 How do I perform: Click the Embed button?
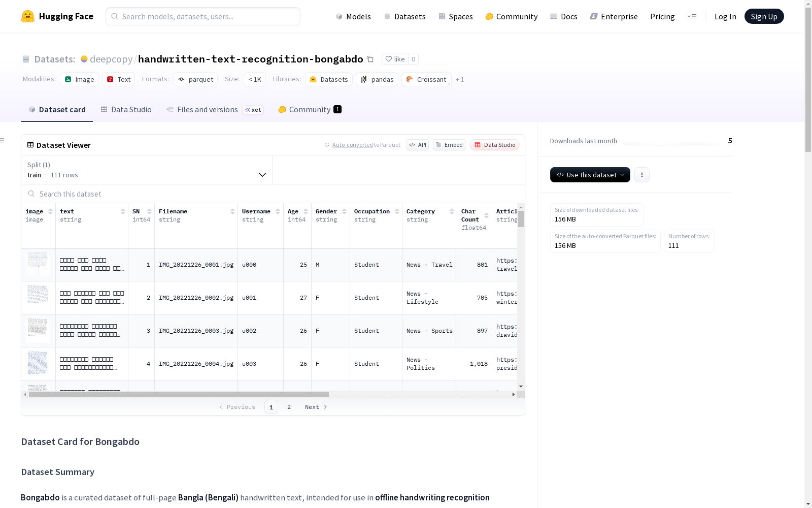[449, 145]
